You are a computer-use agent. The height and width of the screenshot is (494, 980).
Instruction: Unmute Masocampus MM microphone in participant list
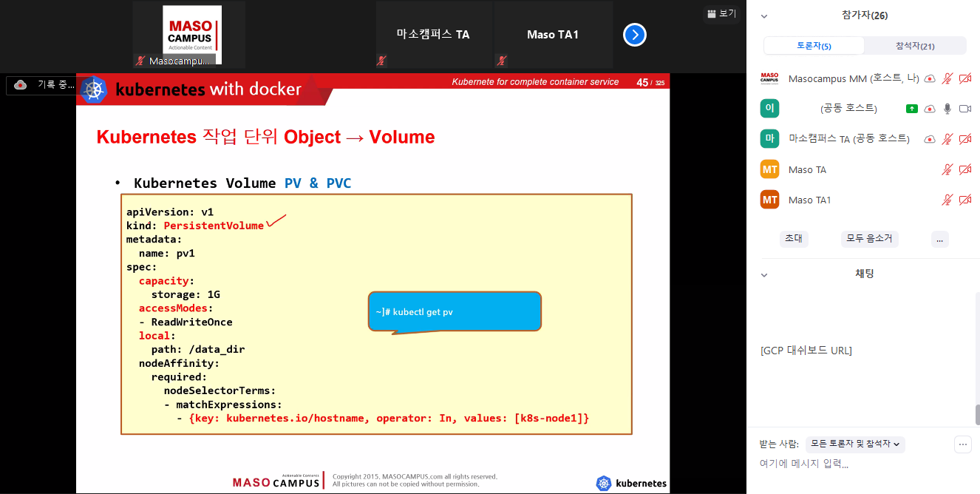(947, 78)
